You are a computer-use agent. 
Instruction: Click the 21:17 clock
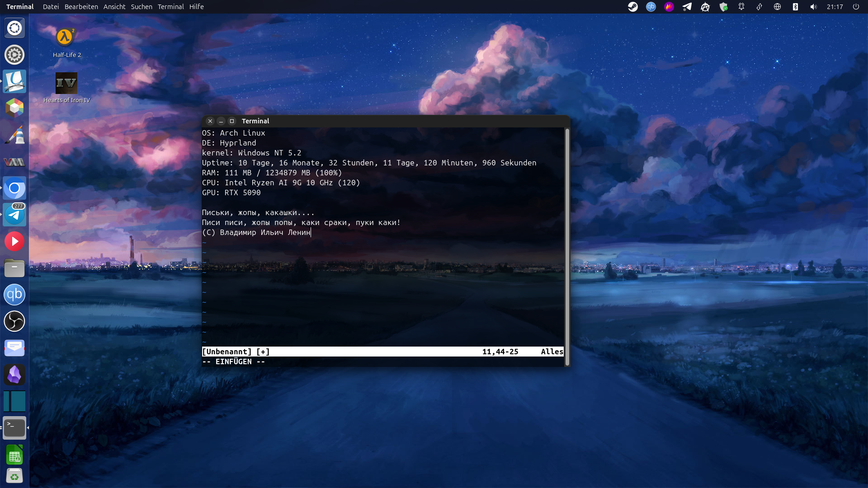pos(835,7)
